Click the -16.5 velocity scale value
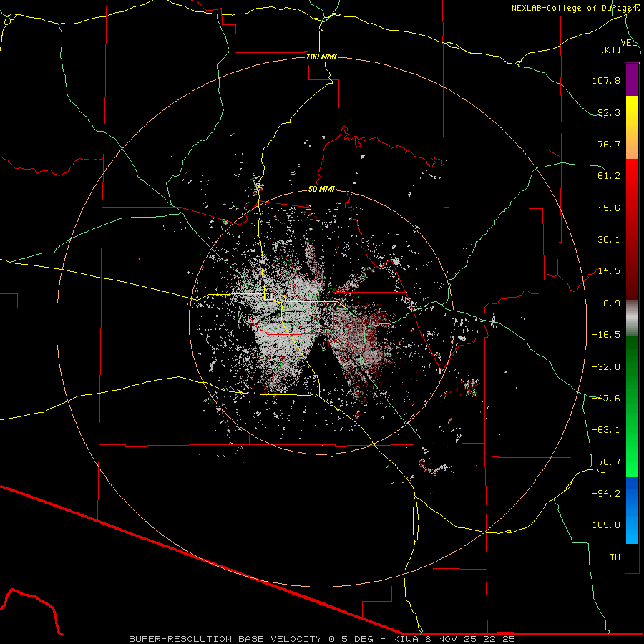The width and height of the screenshot is (644, 644). (606, 335)
